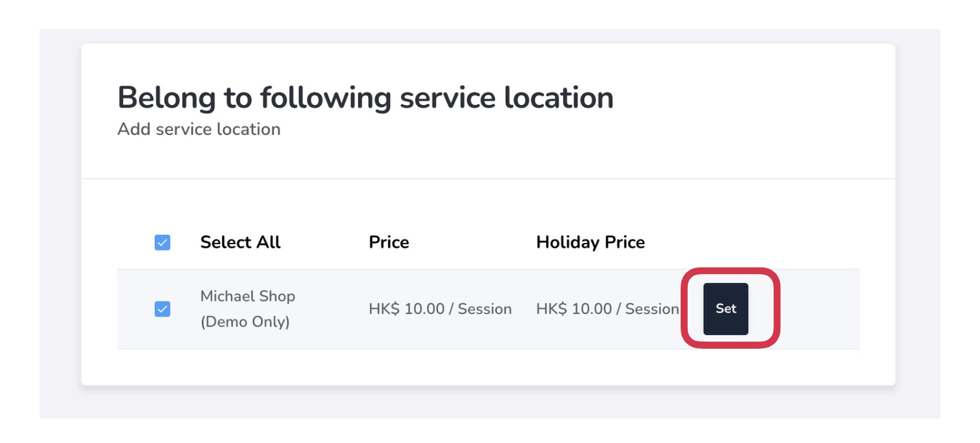Click the regular price HK$ 10.00 / Session
Image resolution: width=980 pixels, height=443 pixels.
pos(440,309)
